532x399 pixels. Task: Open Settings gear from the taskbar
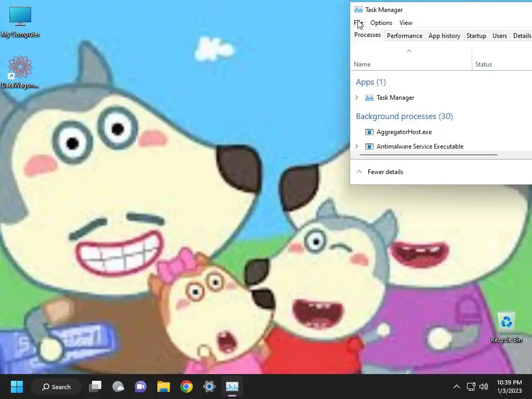click(x=209, y=387)
